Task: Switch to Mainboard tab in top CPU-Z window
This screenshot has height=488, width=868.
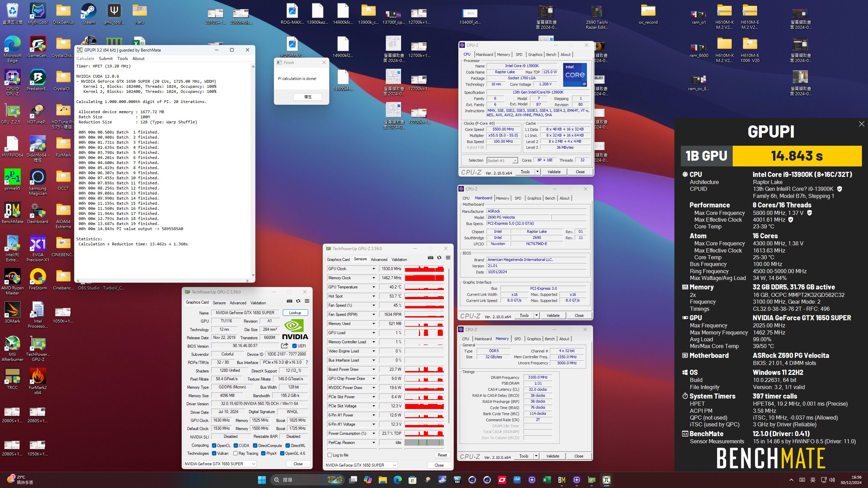Action: pos(484,55)
